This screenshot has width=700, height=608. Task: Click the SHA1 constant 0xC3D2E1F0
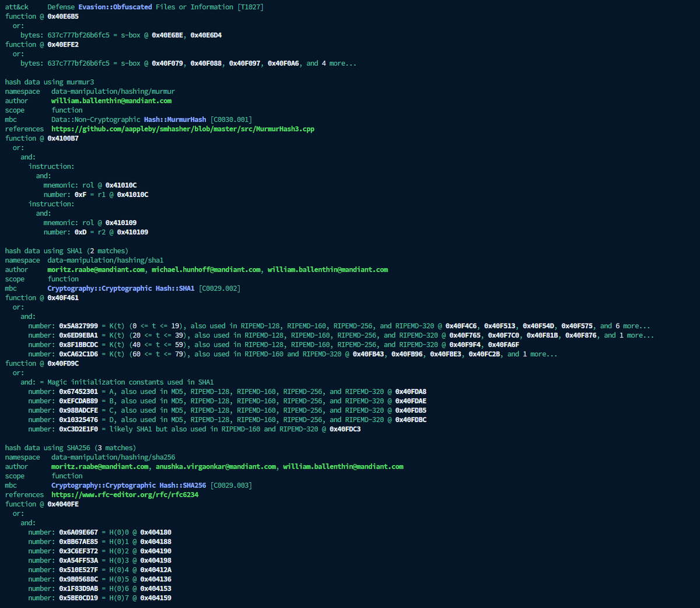click(x=78, y=429)
